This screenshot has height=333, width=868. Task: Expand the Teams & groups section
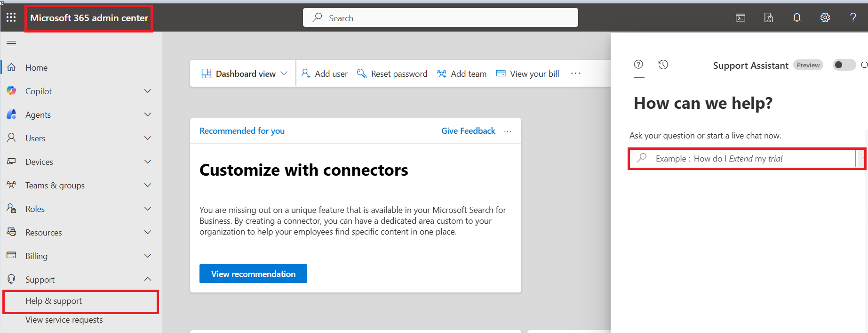coord(148,185)
